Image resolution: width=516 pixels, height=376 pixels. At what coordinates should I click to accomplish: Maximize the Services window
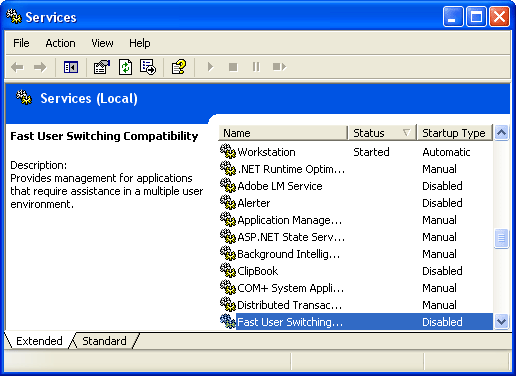[476, 16]
